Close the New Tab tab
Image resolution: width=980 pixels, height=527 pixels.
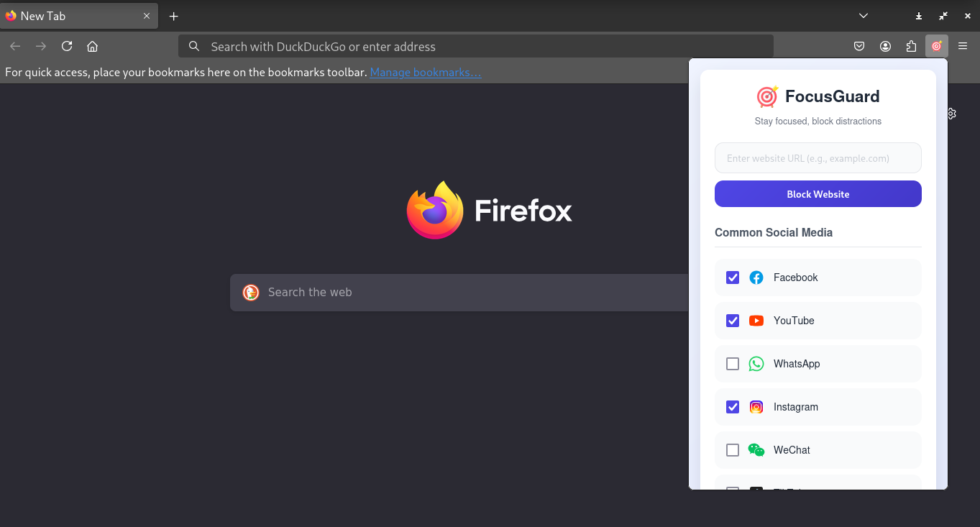(147, 16)
